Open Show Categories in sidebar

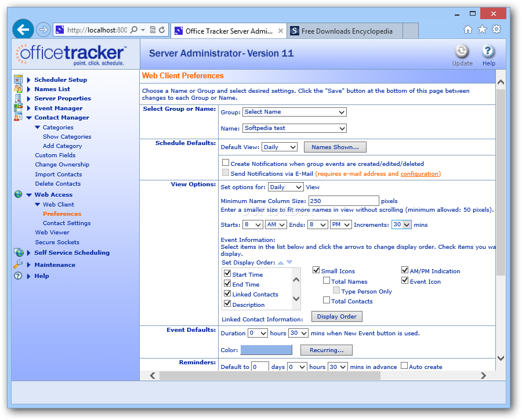[x=67, y=136]
